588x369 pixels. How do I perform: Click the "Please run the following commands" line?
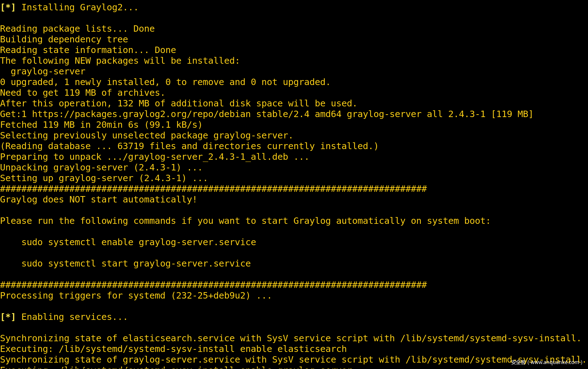click(x=245, y=221)
